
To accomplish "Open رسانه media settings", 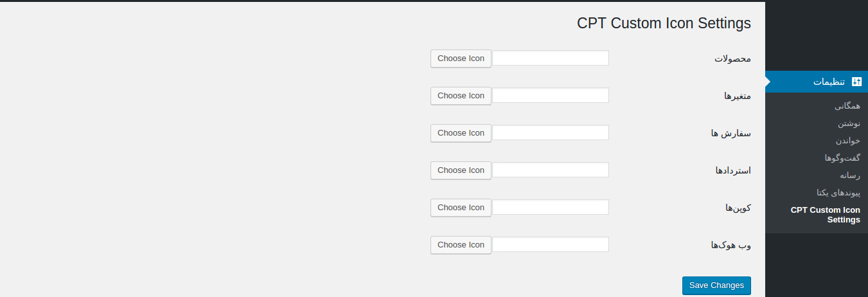I will point(849,175).
